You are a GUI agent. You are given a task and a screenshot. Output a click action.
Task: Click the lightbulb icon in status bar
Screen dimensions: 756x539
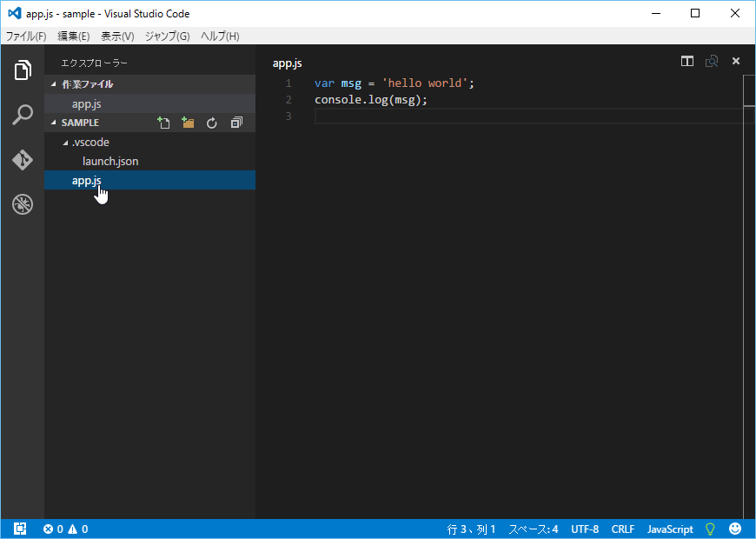710,529
